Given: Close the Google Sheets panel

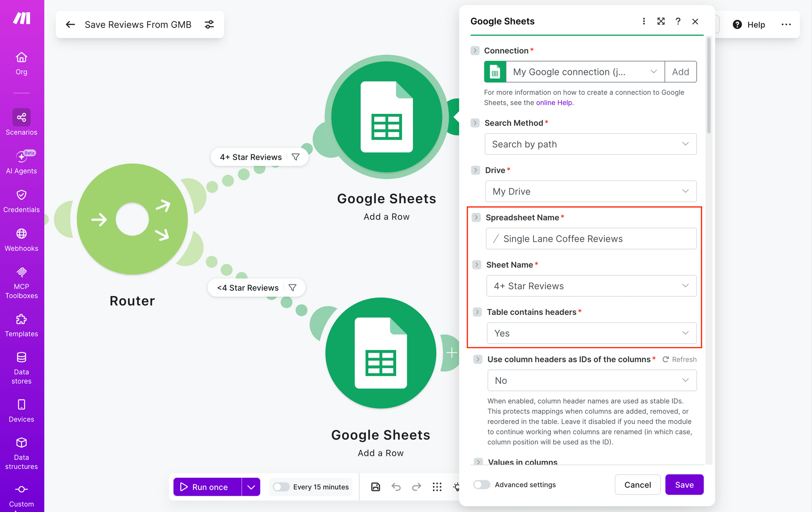Looking at the screenshot, I should (x=695, y=21).
